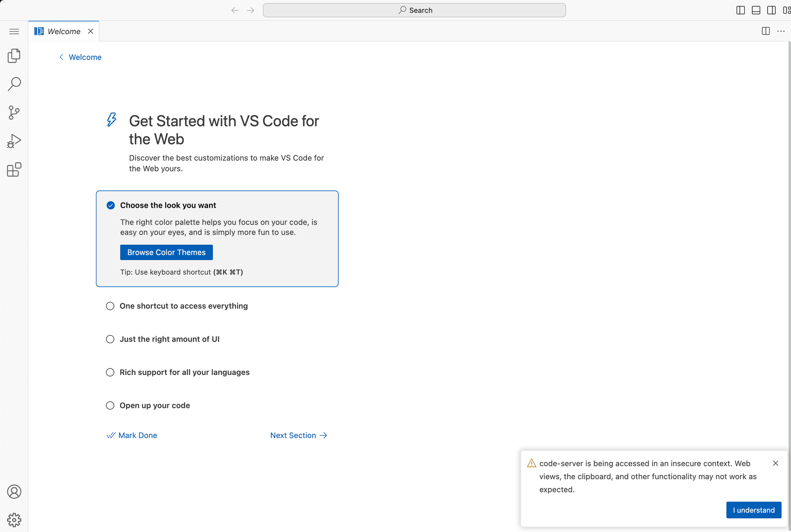Split the editor to the right

coord(765,31)
